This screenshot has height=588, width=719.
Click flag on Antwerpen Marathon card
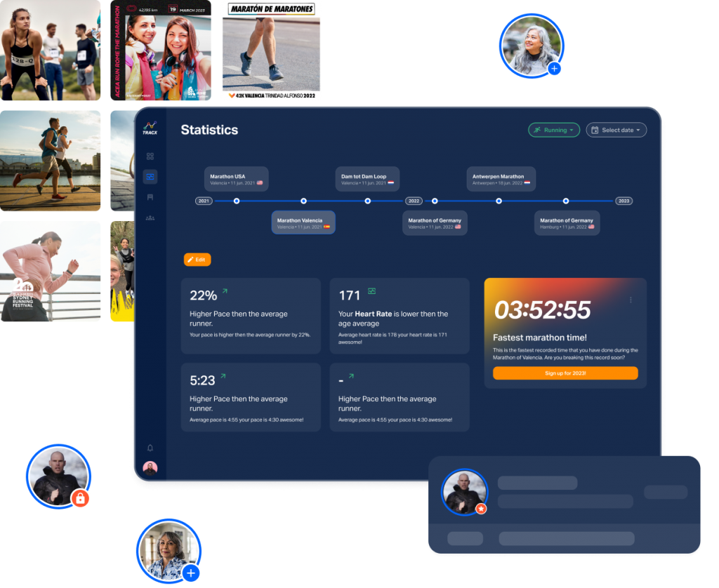(x=527, y=183)
